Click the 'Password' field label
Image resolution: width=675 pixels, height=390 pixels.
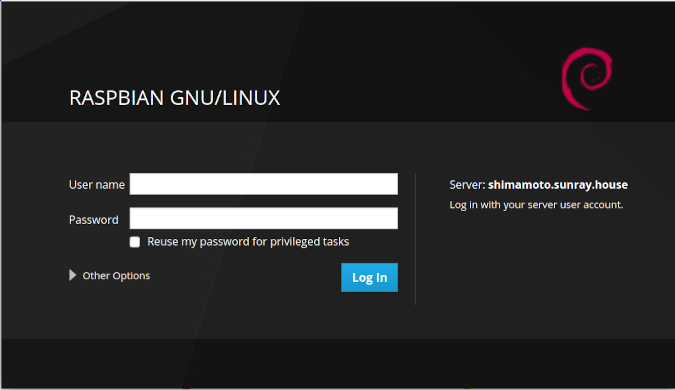pos(94,220)
